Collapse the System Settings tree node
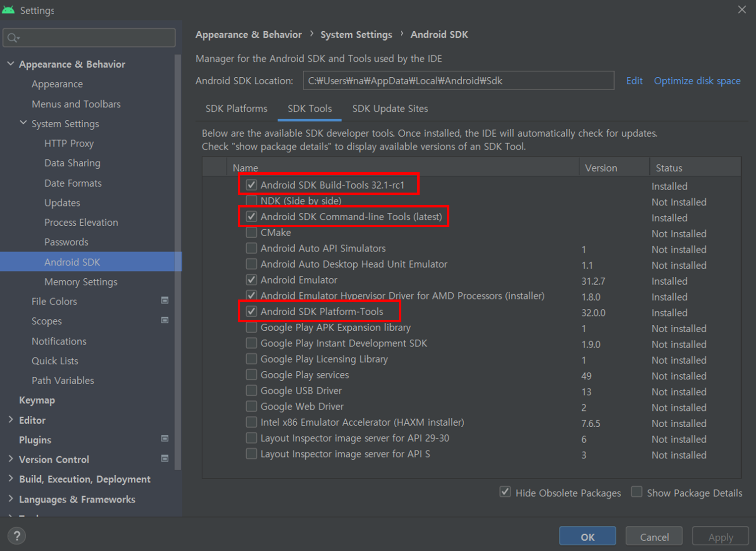756x551 pixels. [x=23, y=123]
